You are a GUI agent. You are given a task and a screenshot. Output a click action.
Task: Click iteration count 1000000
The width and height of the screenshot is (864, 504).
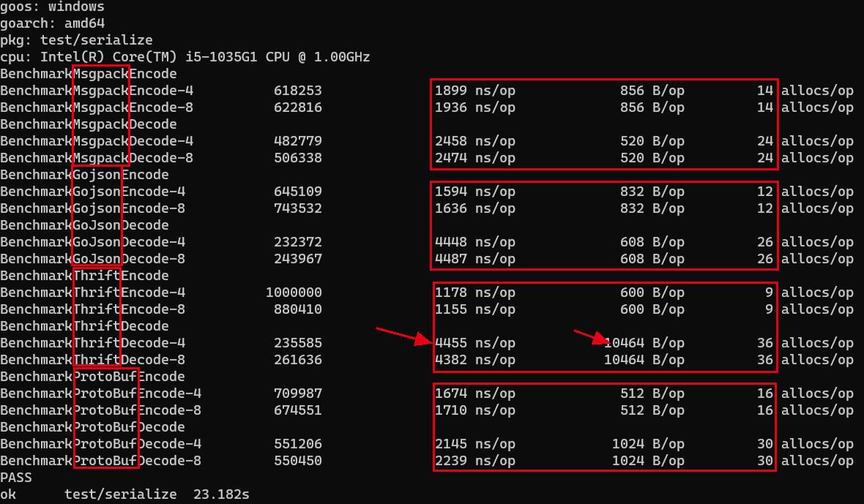tap(294, 293)
